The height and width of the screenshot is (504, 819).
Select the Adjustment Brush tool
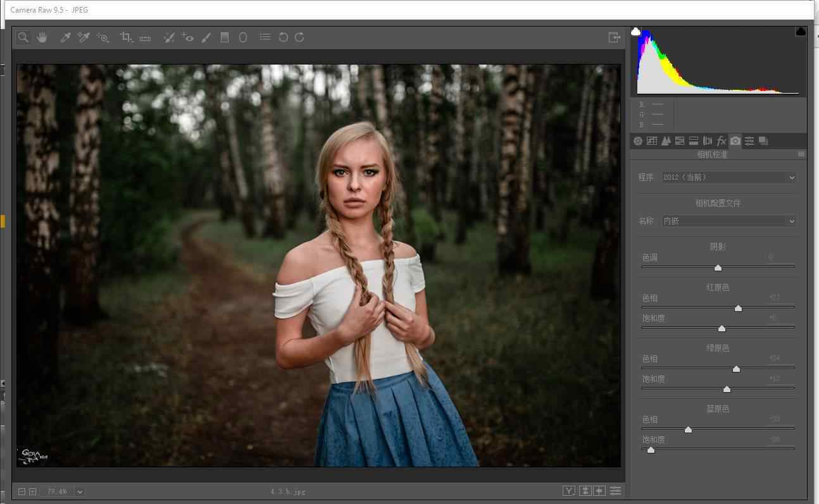(x=206, y=37)
